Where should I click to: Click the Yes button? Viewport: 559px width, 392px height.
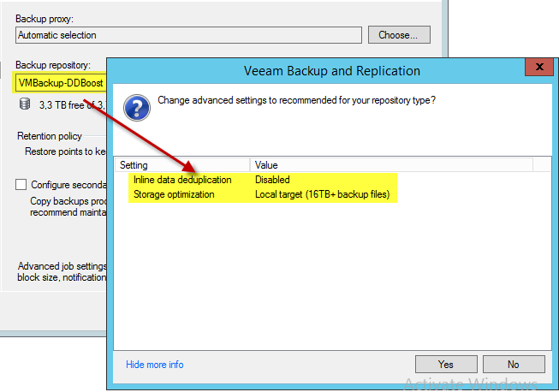point(445,365)
